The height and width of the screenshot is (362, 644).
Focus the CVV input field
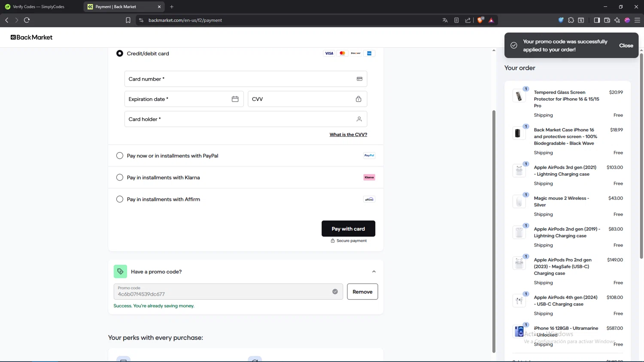coord(307,99)
